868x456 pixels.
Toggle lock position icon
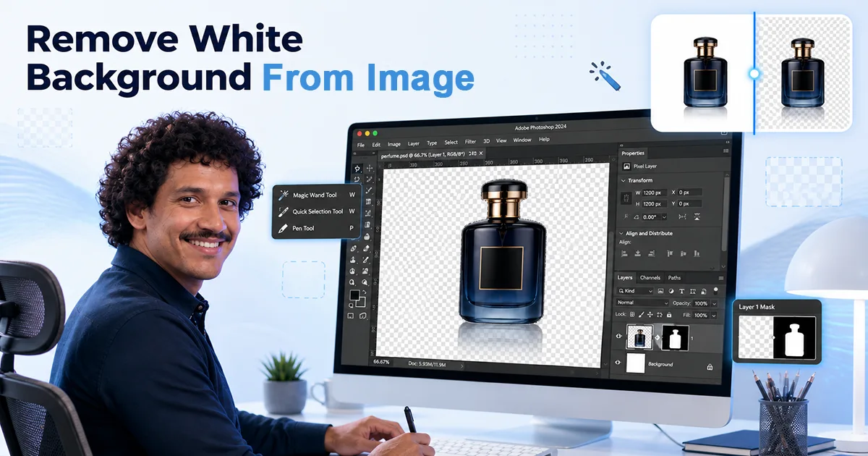[650, 314]
